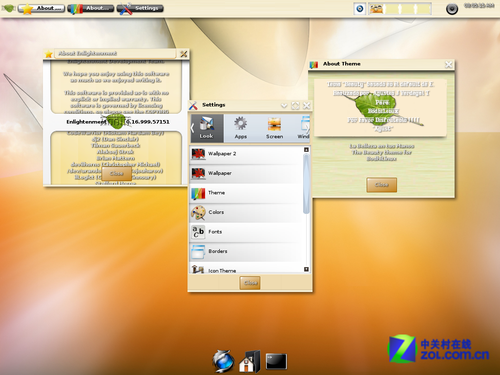Open the Icon Theme settings item
This screenshot has width=500, height=375.
click(246, 268)
